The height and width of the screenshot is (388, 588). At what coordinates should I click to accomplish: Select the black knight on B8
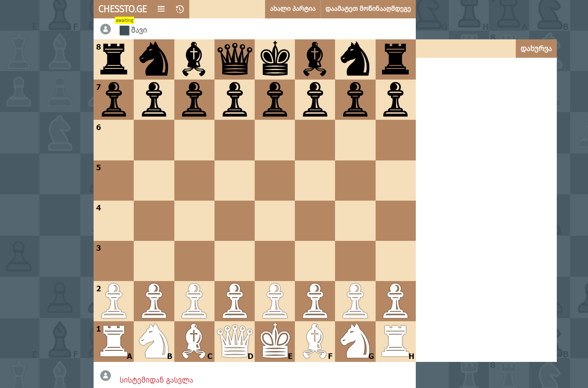(154, 59)
